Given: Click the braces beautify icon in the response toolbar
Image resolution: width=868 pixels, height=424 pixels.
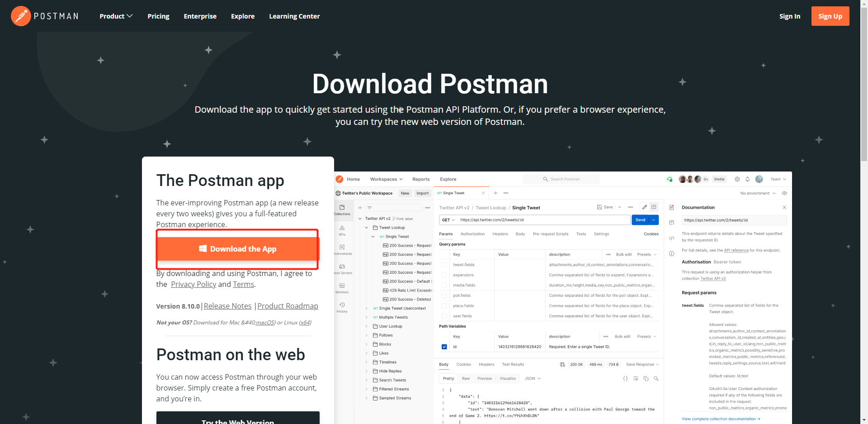Looking at the screenshot, I should [626, 379].
